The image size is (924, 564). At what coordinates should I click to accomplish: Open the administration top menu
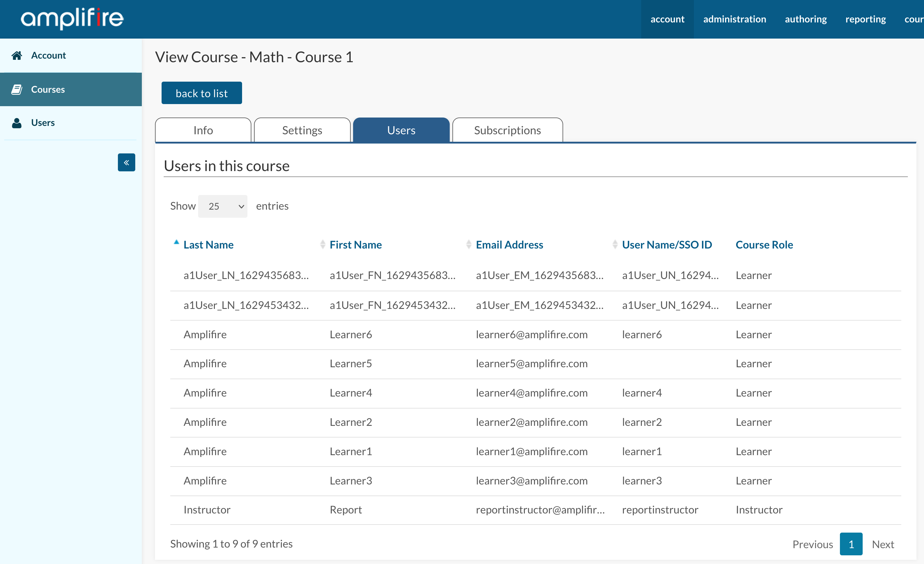coord(734,19)
